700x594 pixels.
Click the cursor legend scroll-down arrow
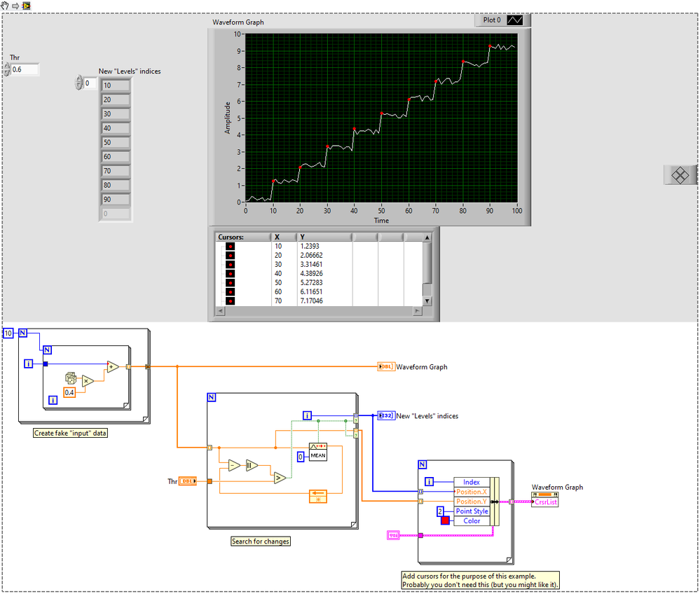click(427, 301)
